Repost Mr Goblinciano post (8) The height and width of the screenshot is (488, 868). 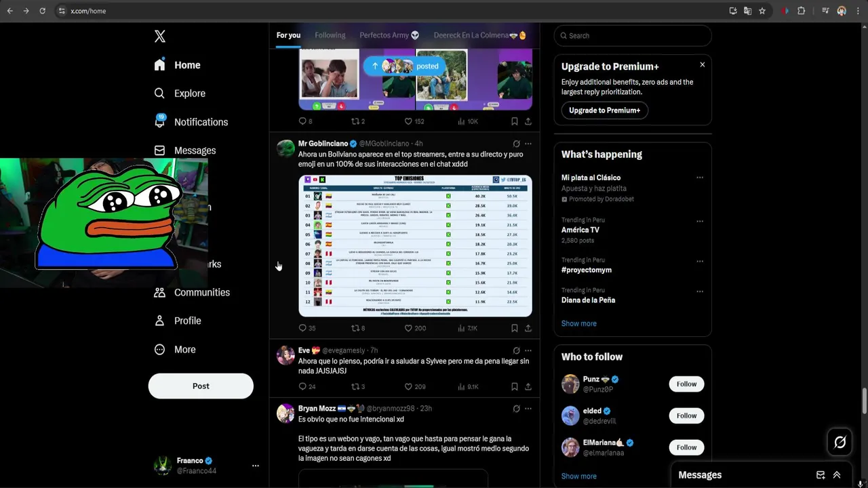click(x=358, y=328)
